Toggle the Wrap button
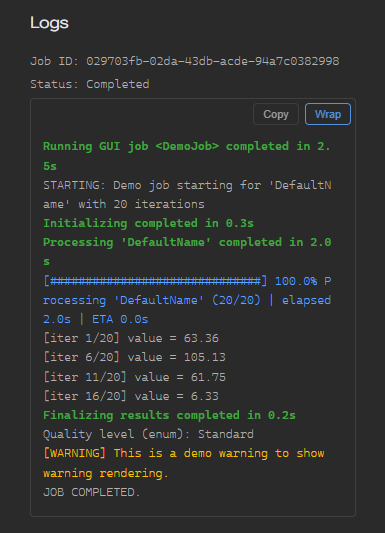This screenshot has width=385, height=533. click(x=328, y=114)
